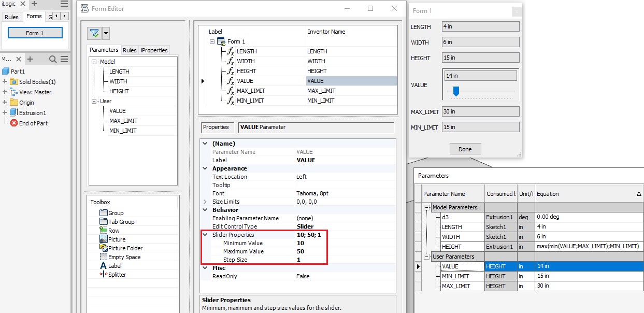The width and height of the screenshot is (644, 313).
Task: Switch to the Rules tab in Form Editor
Action: [130, 50]
